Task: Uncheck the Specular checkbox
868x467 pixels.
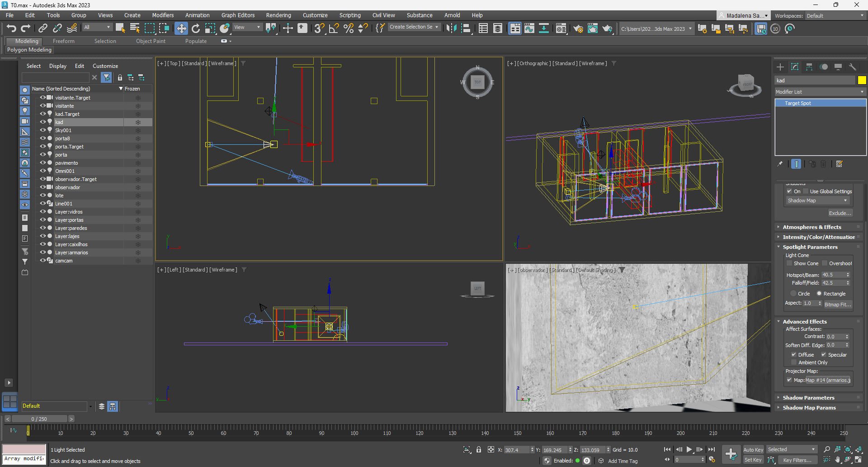Action: (x=824, y=355)
